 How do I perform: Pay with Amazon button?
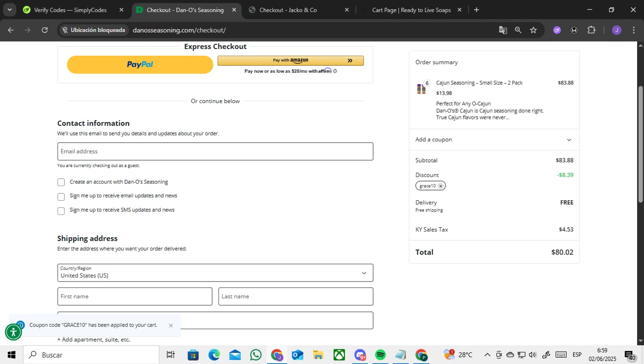(291, 61)
